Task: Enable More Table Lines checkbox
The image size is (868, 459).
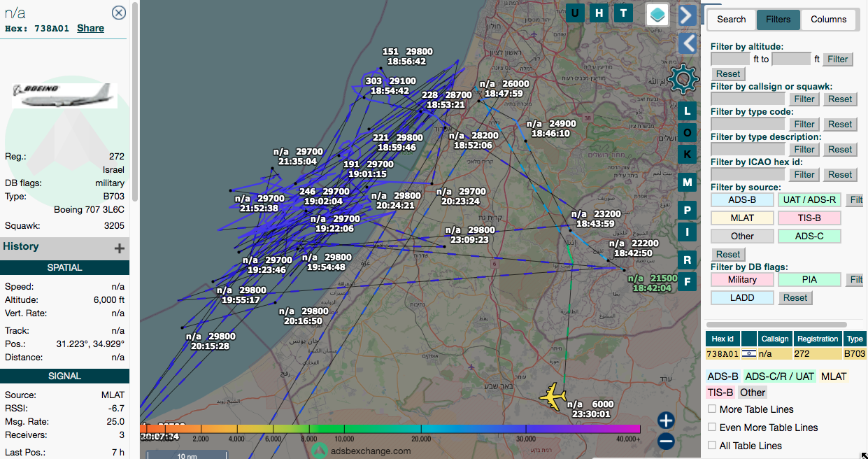Action: click(x=712, y=409)
